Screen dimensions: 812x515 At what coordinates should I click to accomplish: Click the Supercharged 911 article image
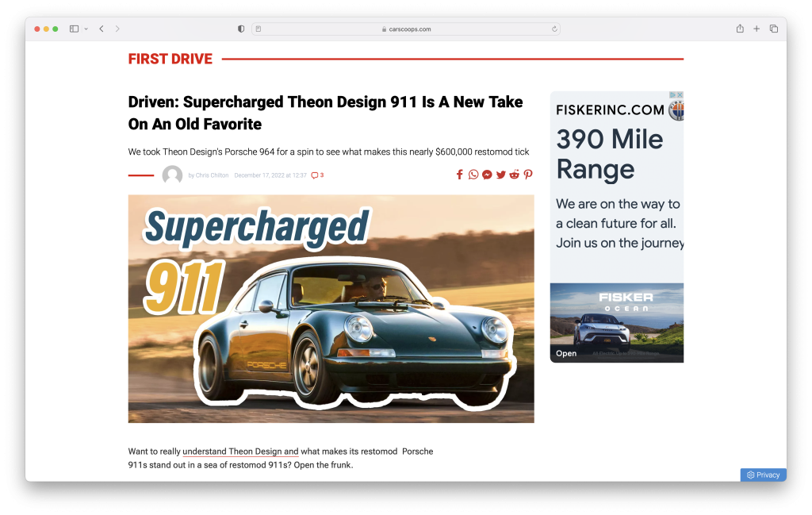pos(331,309)
